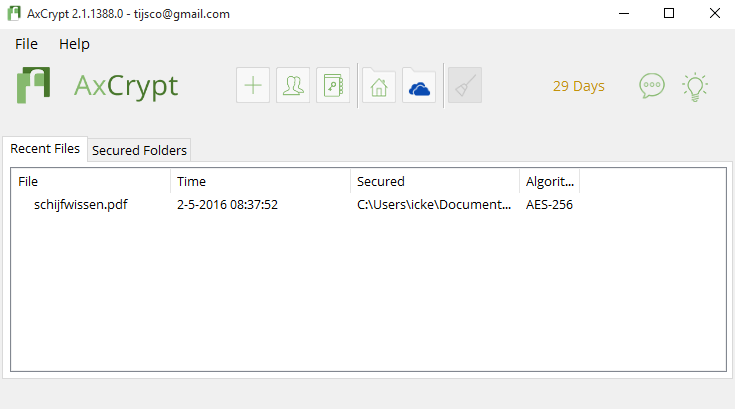Sort list by Time column header
The height and width of the screenshot is (409, 735).
[261, 181]
